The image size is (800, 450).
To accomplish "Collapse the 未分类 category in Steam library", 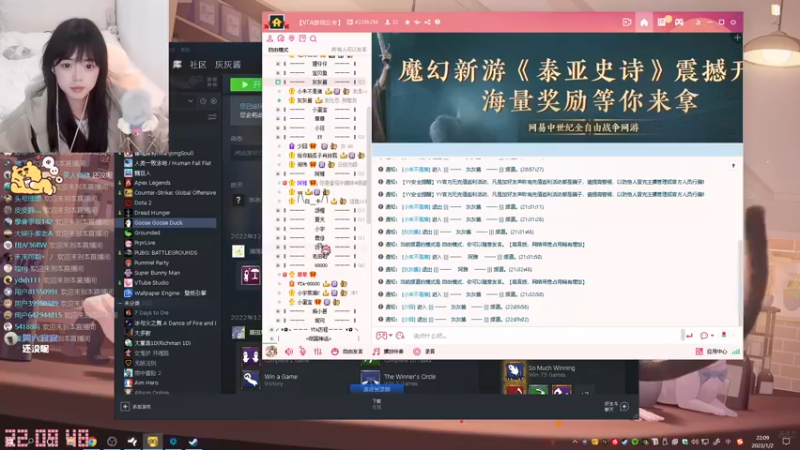I will click(x=120, y=303).
